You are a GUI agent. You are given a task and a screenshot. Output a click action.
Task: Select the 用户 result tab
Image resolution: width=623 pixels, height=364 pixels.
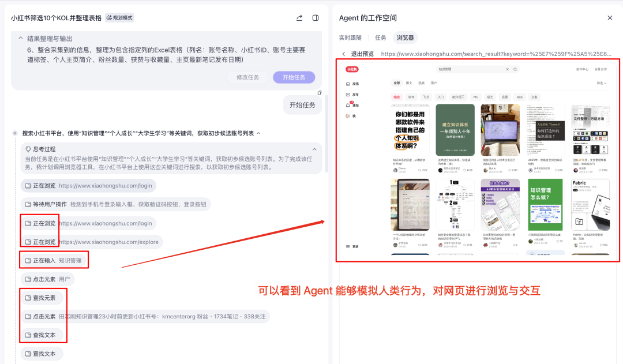click(x=433, y=83)
